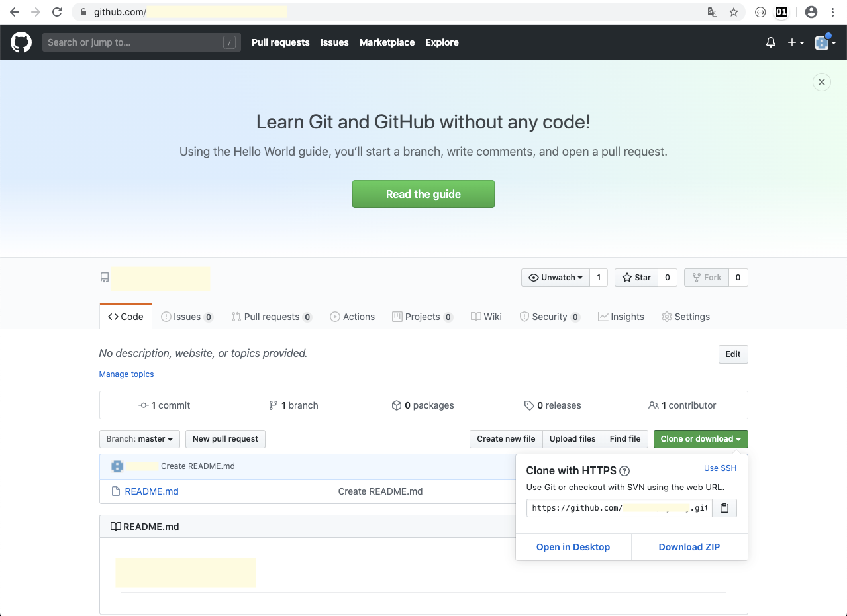Screen dimensions: 847x616
Task: Switch to the repository Issues tab
Action: pos(187,317)
